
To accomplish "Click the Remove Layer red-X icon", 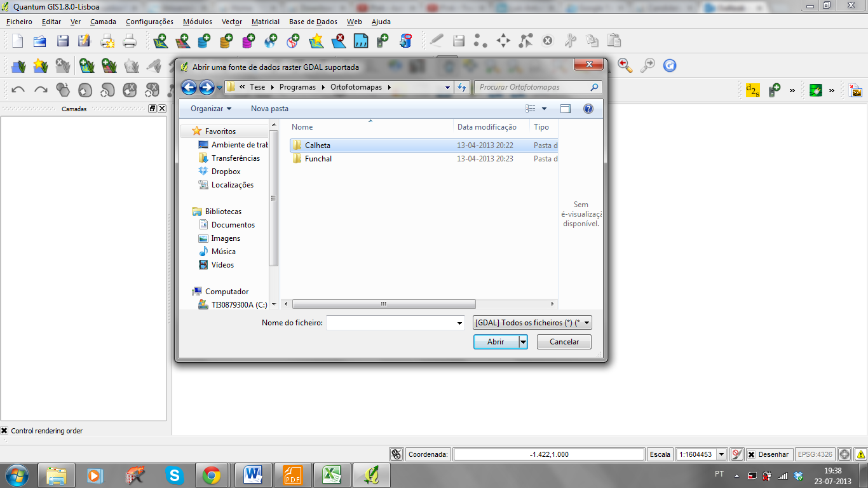I will point(338,41).
